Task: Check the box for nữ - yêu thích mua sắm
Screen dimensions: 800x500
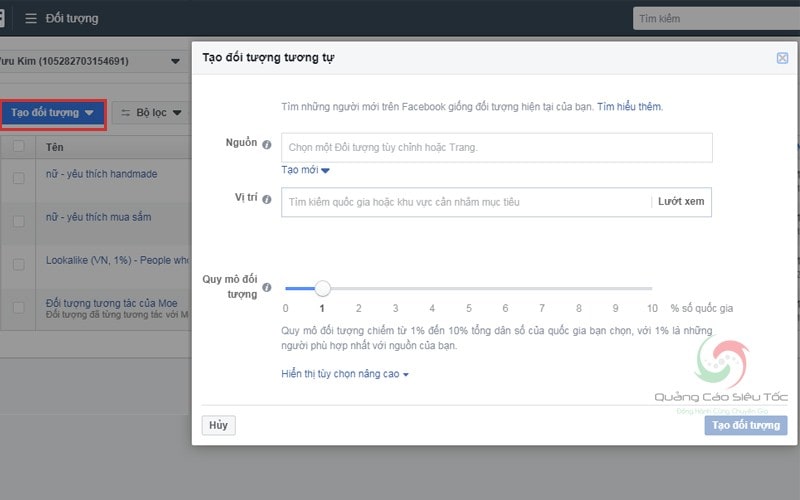Action: coord(19,221)
